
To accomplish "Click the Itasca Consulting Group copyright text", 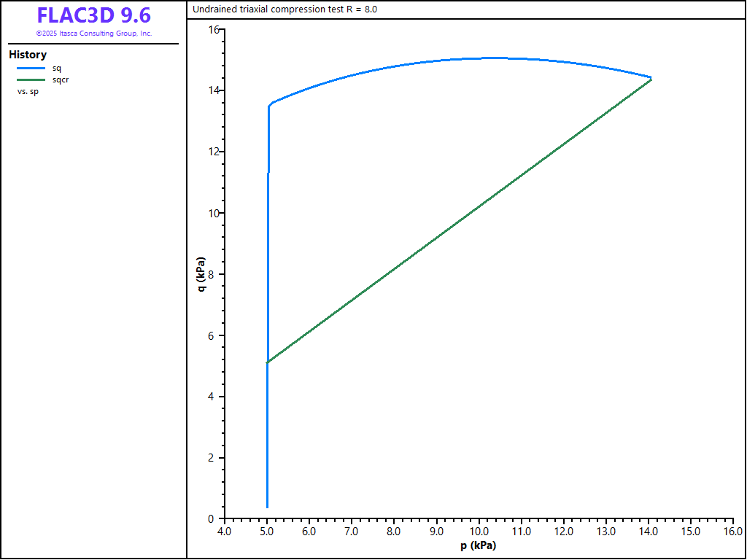I will tap(93, 34).
